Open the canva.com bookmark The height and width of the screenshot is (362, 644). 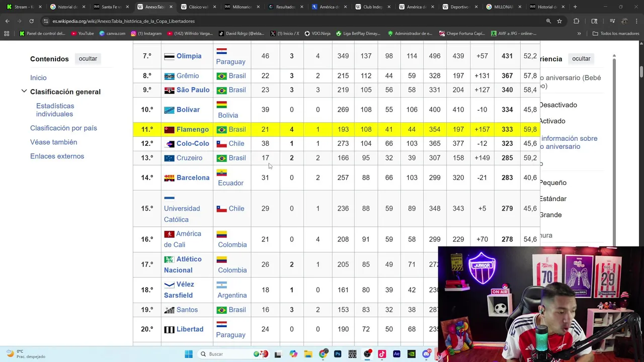point(112,33)
